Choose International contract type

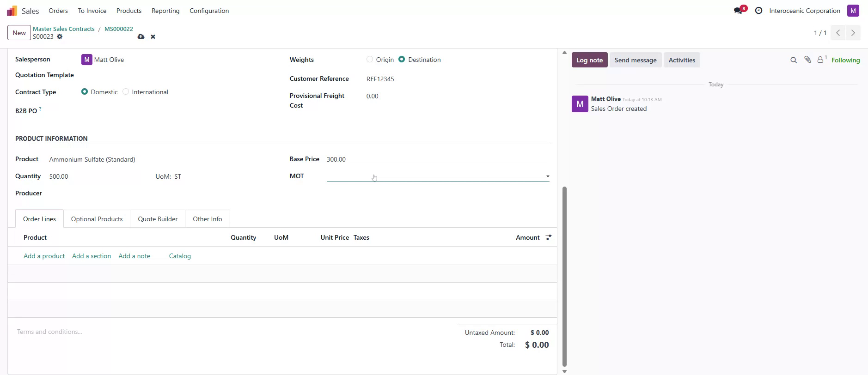pyautogui.click(x=126, y=91)
